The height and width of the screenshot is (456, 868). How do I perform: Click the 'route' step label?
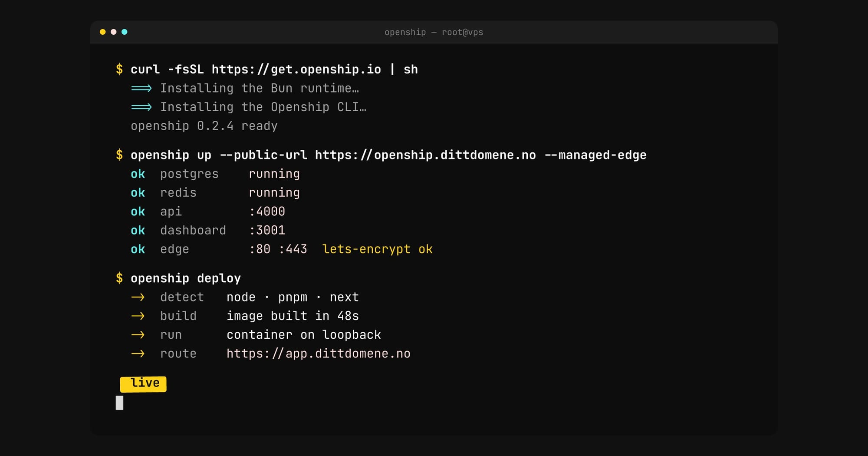[x=178, y=354]
